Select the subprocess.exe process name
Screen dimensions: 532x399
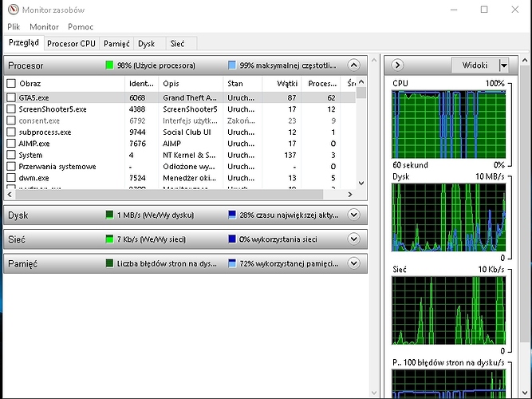(45, 132)
